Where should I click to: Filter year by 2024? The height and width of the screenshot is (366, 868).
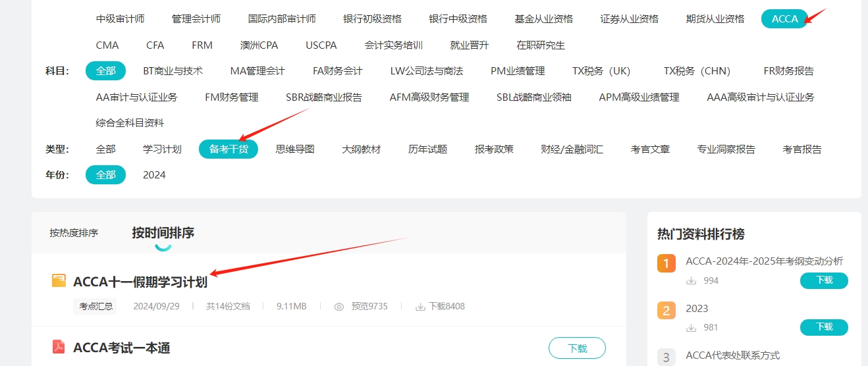154,175
